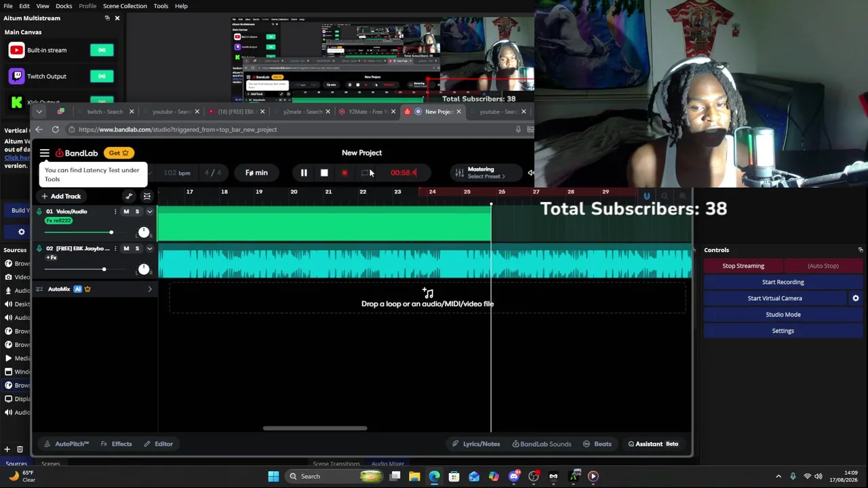Select the cyan EBK audio waveform region
This screenshot has width=868, height=488.
(x=425, y=263)
